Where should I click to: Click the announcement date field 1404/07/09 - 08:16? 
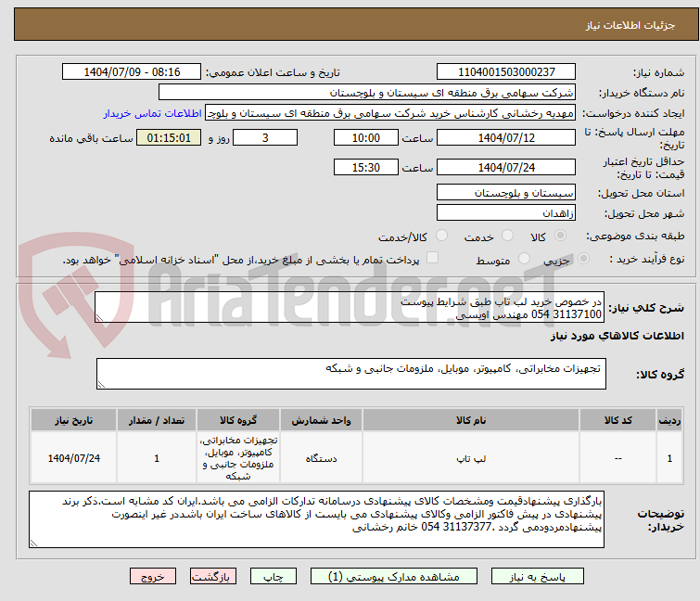(132, 72)
